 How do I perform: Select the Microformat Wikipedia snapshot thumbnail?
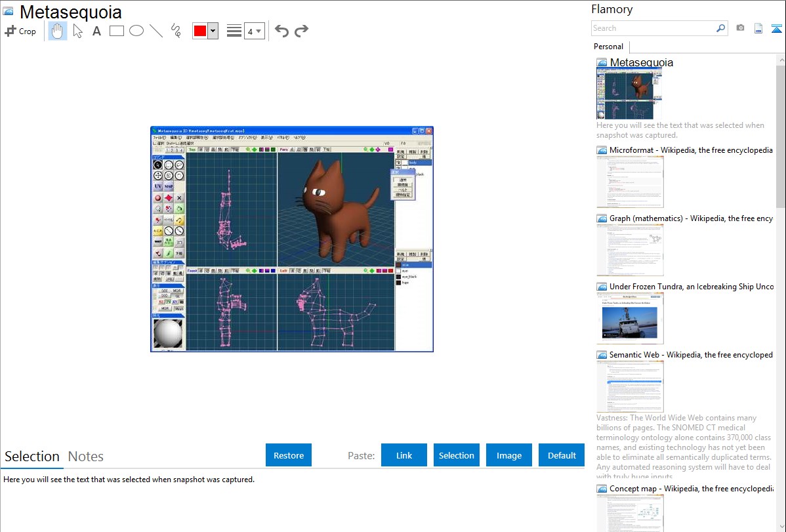[630, 182]
